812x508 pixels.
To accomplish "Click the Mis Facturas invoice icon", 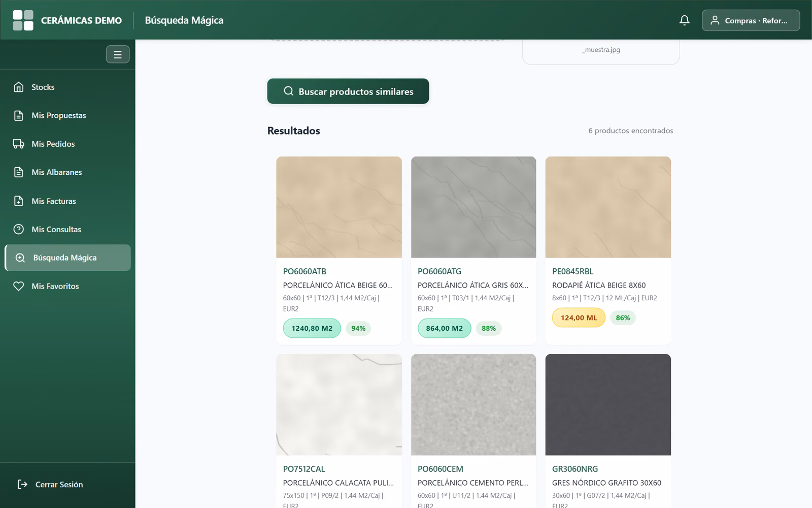I will point(19,201).
